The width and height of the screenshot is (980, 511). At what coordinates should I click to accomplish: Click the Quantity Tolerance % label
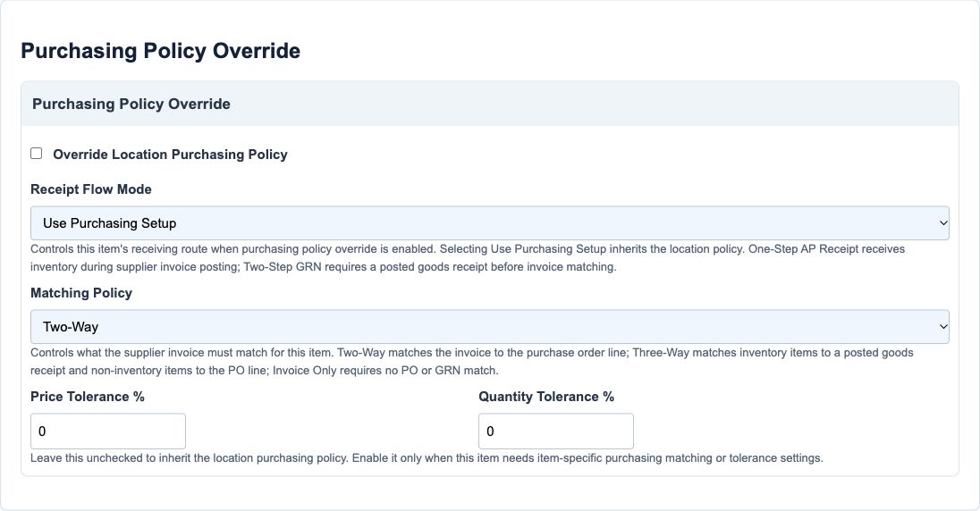546,397
